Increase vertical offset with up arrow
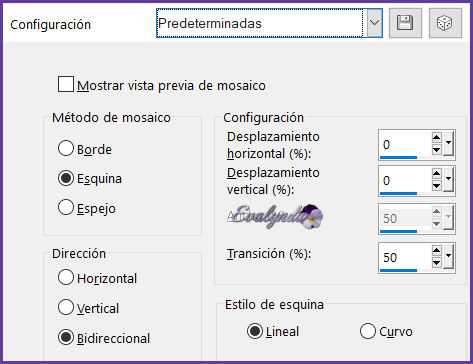 436,174
